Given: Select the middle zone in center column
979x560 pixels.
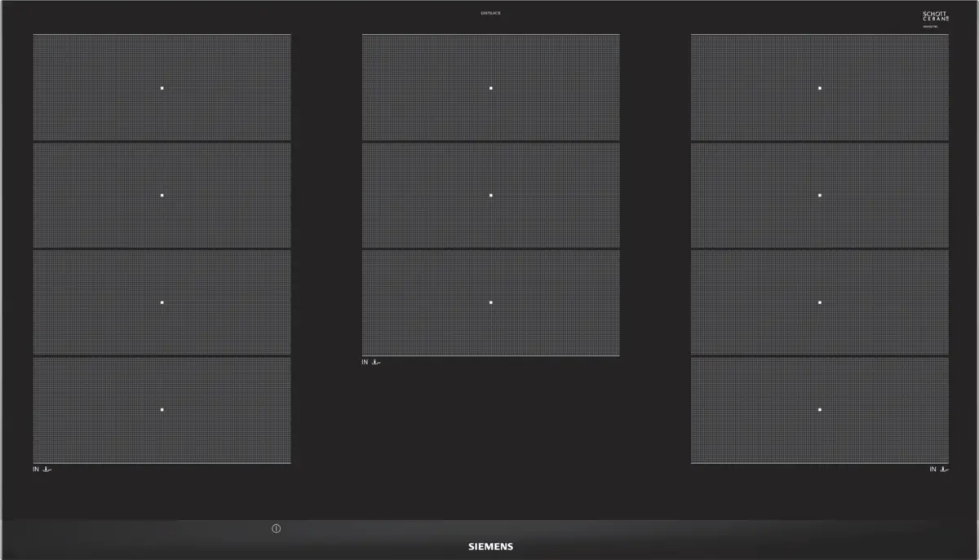Looking at the screenshot, I should pos(490,196).
